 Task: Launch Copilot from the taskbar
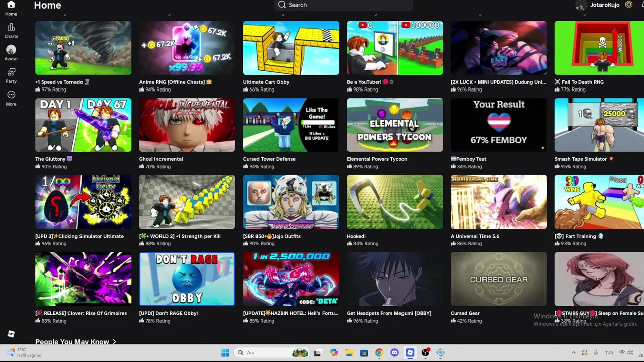[x=334, y=353]
